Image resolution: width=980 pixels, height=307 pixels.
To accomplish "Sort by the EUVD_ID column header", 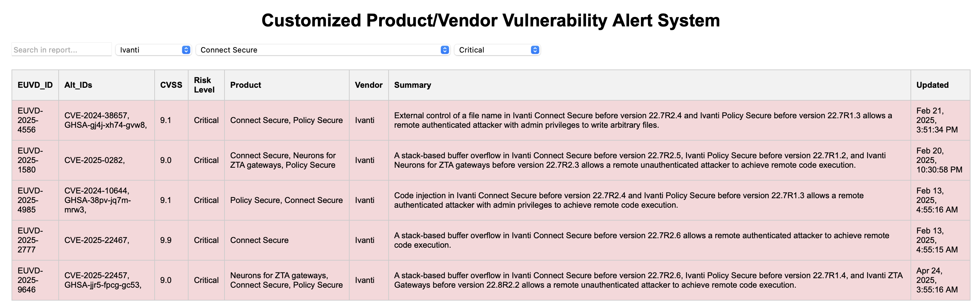I will (x=35, y=85).
